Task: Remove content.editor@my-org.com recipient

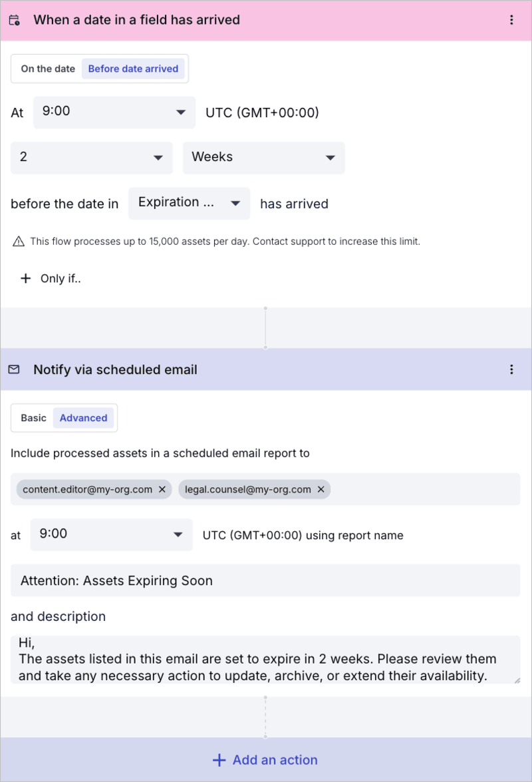Action: click(x=162, y=489)
